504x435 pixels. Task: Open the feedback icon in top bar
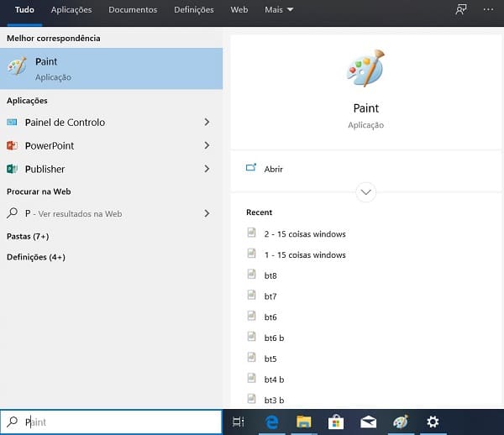click(460, 9)
